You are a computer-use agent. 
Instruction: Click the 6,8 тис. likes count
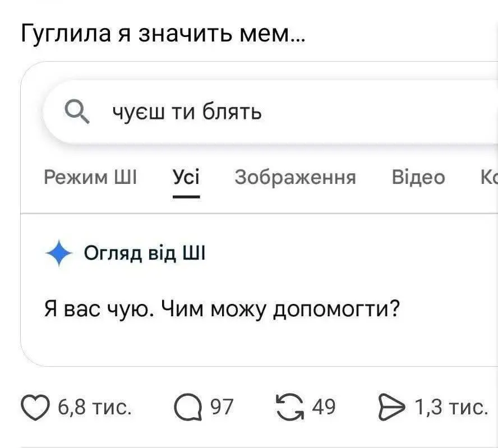click(x=95, y=407)
